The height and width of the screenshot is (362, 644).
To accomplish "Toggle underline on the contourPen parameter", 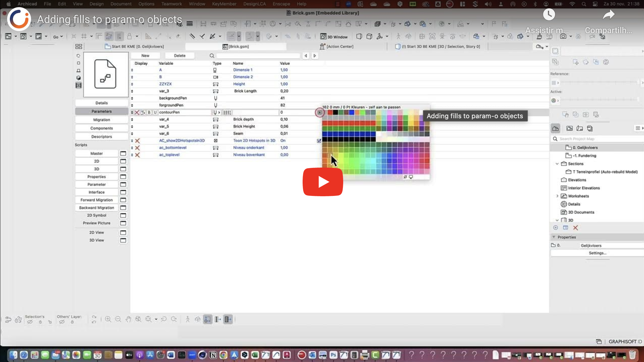I will click(155, 112).
